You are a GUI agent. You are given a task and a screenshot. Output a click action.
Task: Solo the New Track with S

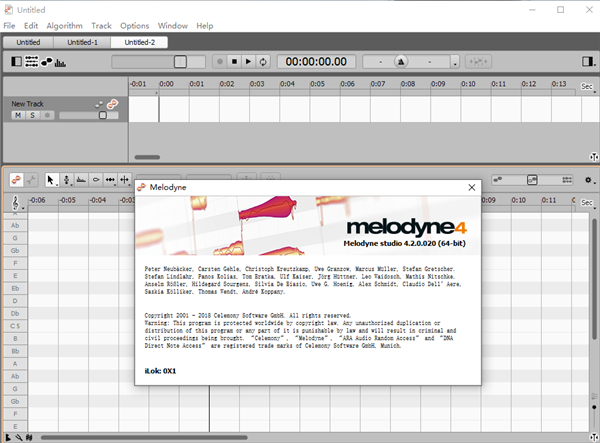[33, 115]
